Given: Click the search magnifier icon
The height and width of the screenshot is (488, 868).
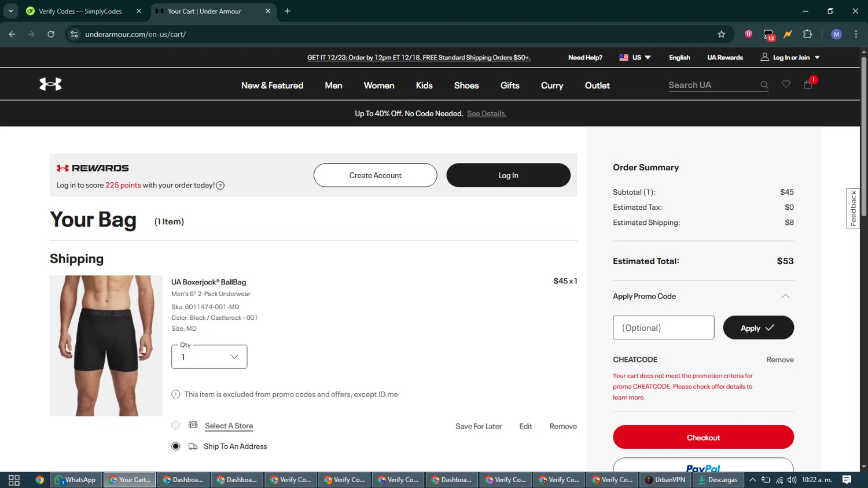Looking at the screenshot, I should click(x=764, y=85).
